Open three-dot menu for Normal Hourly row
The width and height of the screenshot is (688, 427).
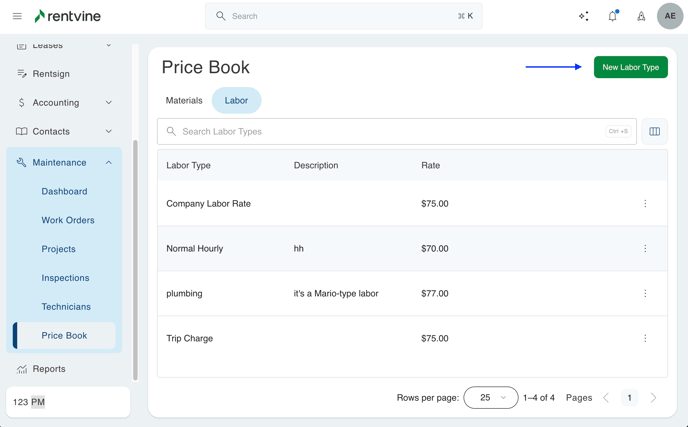tap(645, 249)
